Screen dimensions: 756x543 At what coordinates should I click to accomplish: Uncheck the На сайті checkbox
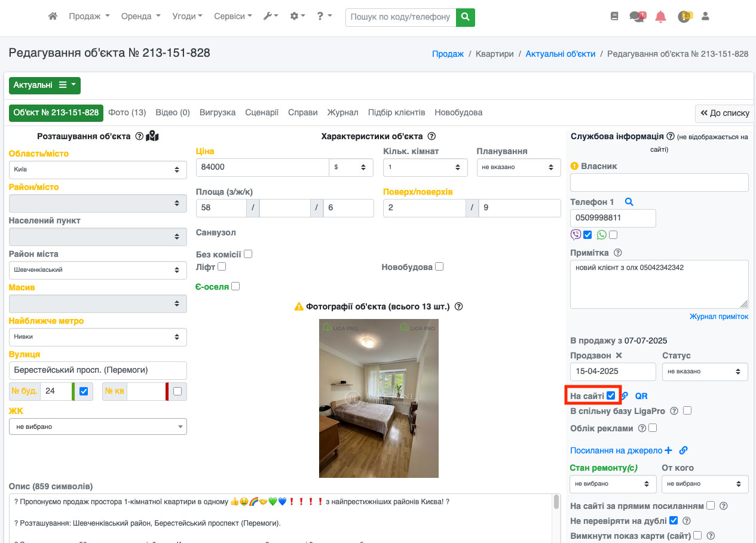click(x=611, y=395)
